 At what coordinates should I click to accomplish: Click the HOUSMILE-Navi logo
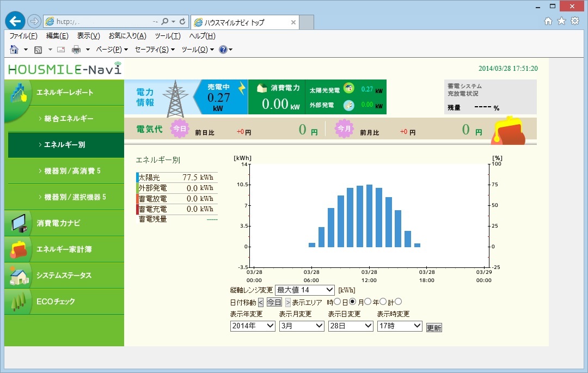click(65, 69)
